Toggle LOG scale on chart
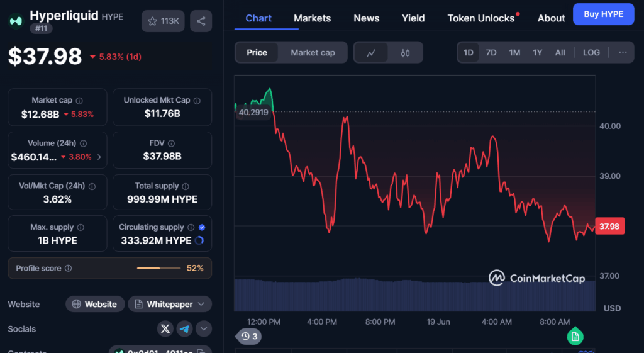The image size is (644, 353). (591, 53)
